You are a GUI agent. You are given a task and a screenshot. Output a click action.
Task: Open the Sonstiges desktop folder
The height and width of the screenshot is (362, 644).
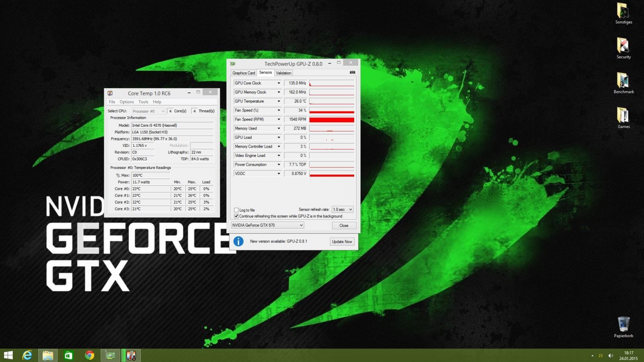coord(623,14)
